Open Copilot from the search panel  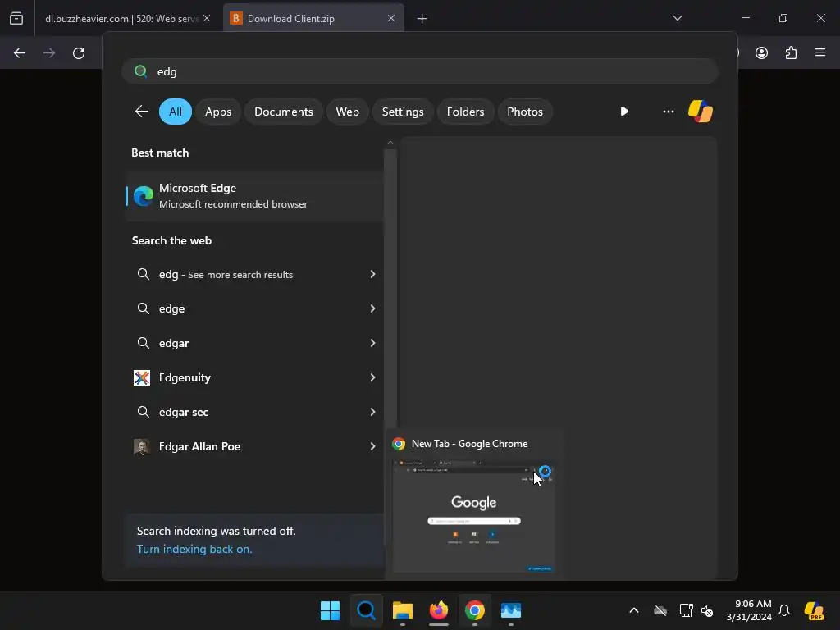point(701,112)
